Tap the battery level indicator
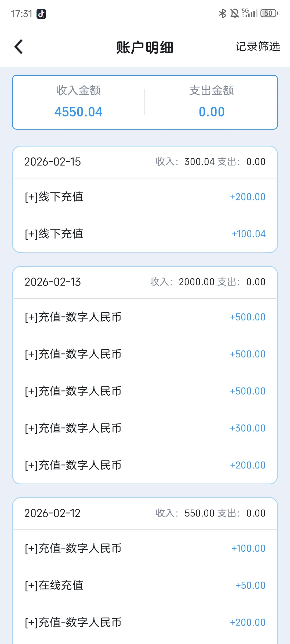Viewport: 290px width, 644px height. tap(269, 13)
